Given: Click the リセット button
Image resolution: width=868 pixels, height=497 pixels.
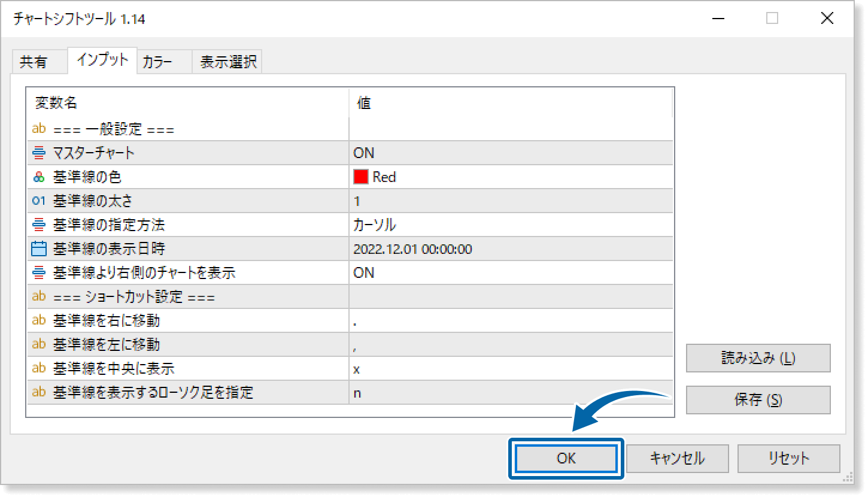Looking at the screenshot, I should 789,458.
